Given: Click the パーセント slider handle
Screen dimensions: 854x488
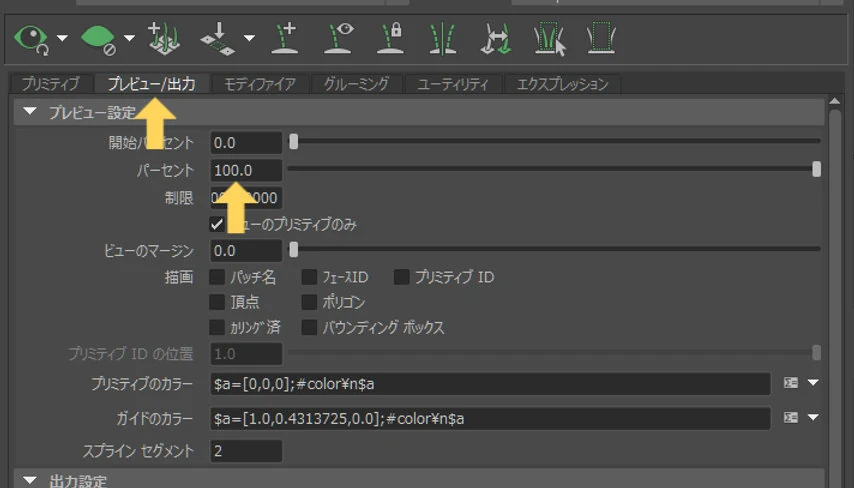Looking at the screenshot, I should [816, 169].
